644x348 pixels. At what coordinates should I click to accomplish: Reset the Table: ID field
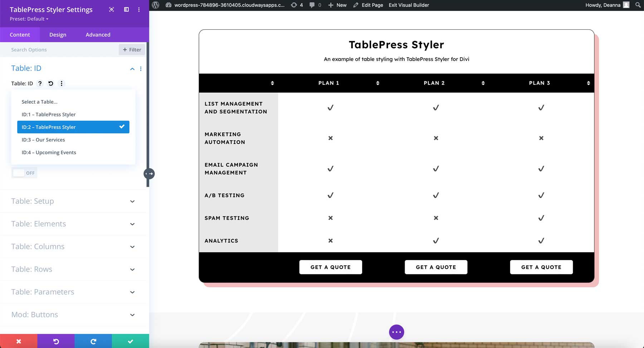[51, 83]
